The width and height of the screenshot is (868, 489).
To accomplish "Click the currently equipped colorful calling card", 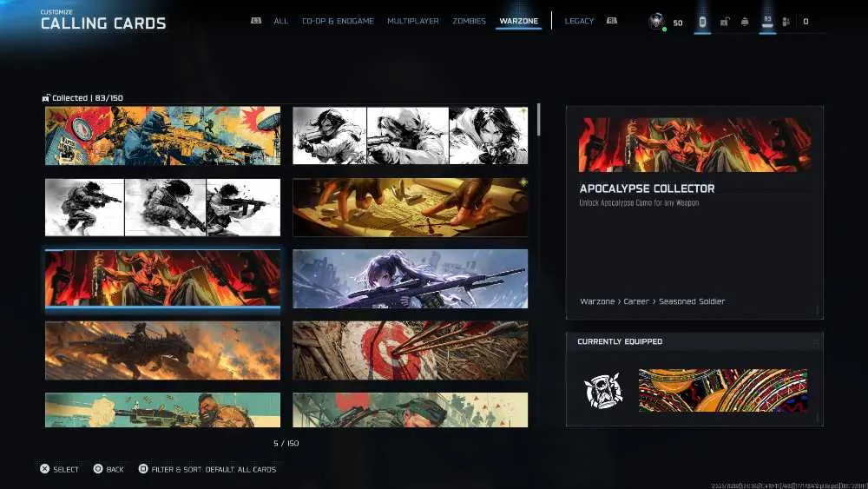I will 723,391.
